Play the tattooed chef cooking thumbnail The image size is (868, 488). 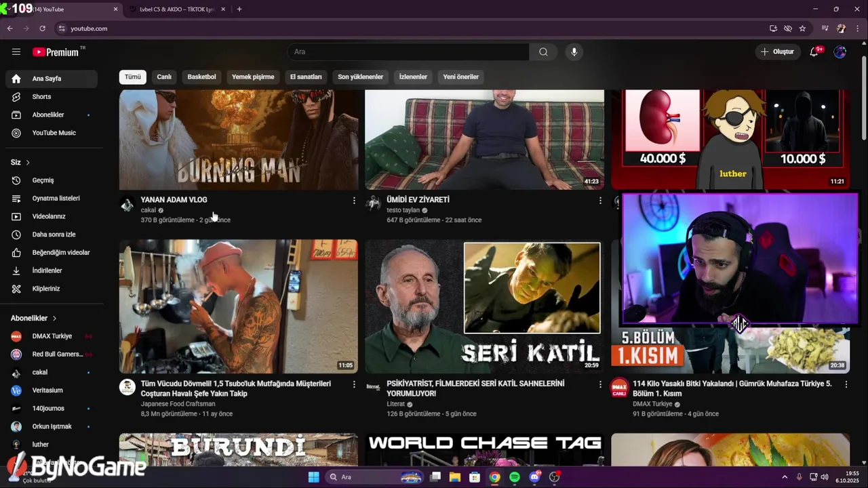coord(239,306)
